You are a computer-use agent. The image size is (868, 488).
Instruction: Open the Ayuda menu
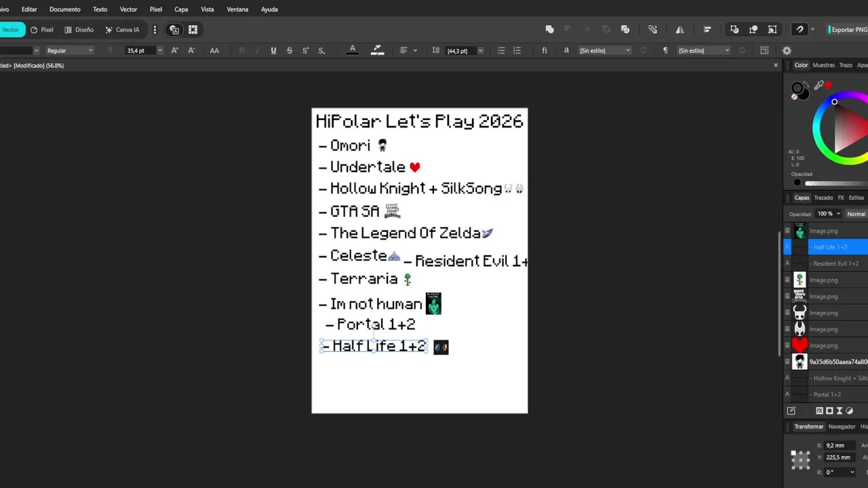269,9
